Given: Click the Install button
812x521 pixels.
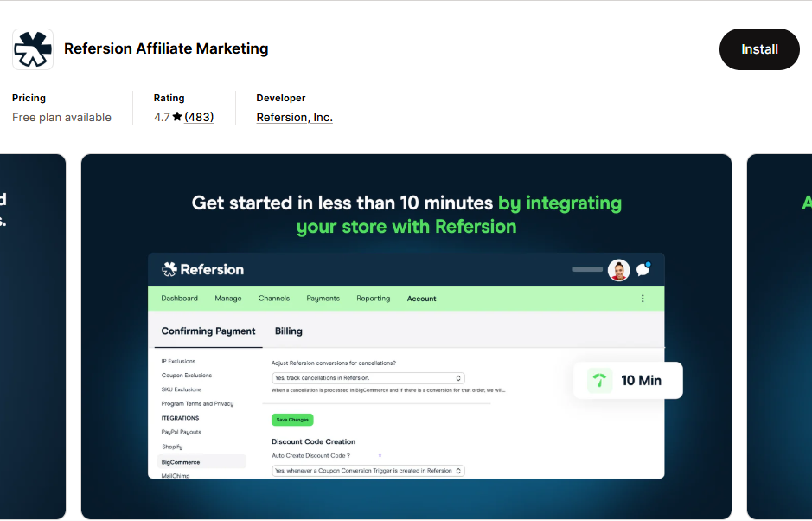Looking at the screenshot, I should (759, 49).
